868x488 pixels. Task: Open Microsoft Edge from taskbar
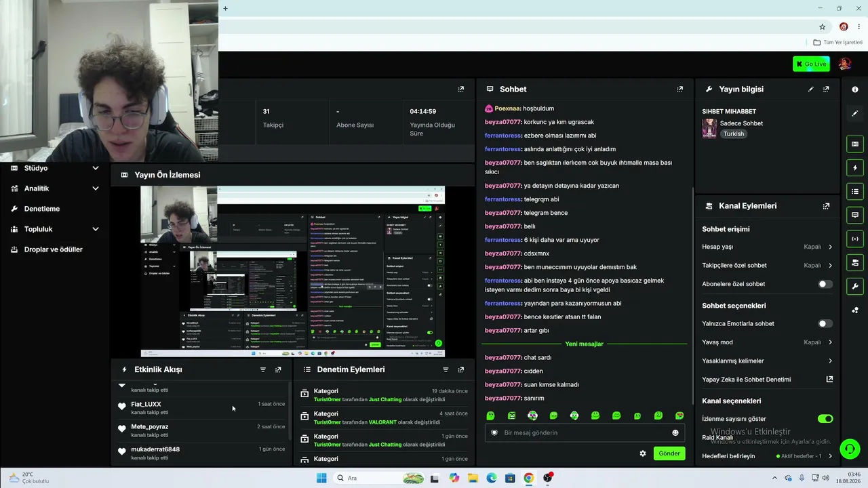point(491,478)
